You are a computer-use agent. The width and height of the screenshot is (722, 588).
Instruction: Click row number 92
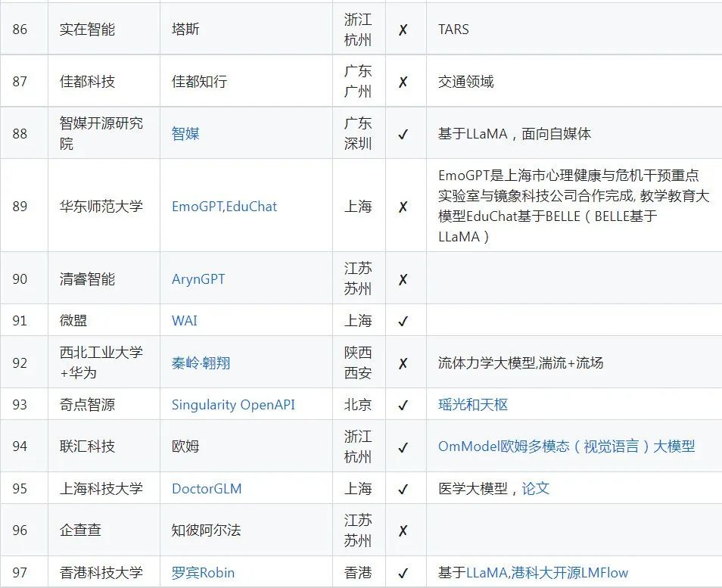point(20,362)
